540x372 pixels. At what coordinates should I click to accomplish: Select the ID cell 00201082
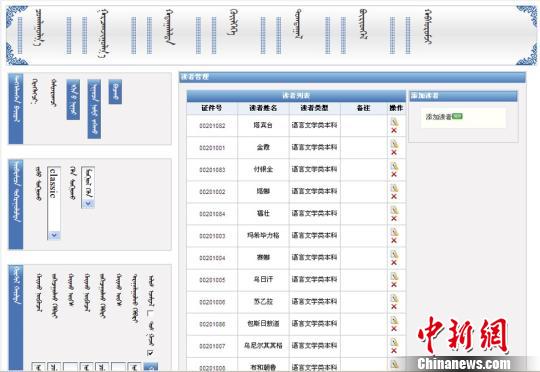(212, 126)
